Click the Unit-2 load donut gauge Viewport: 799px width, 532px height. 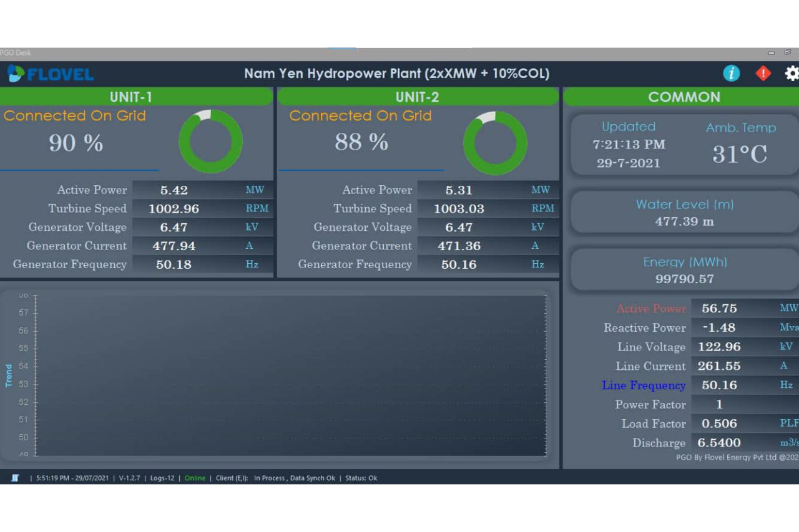coord(495,143)
